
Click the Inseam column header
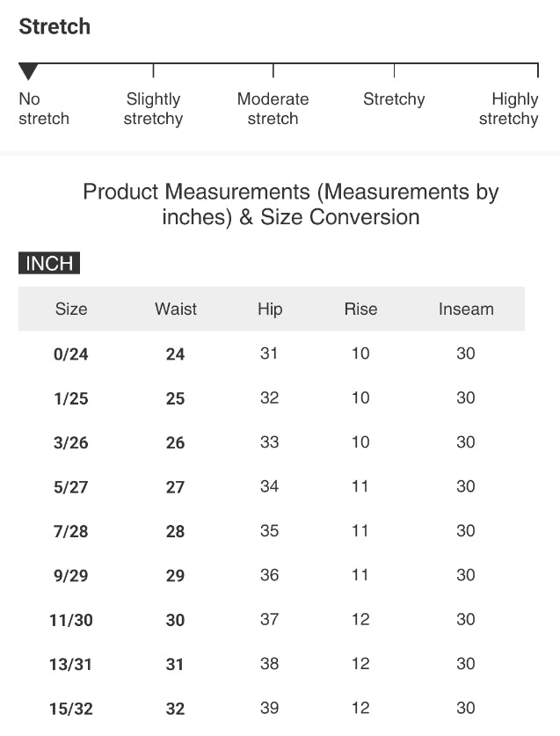tap(466, 309)
